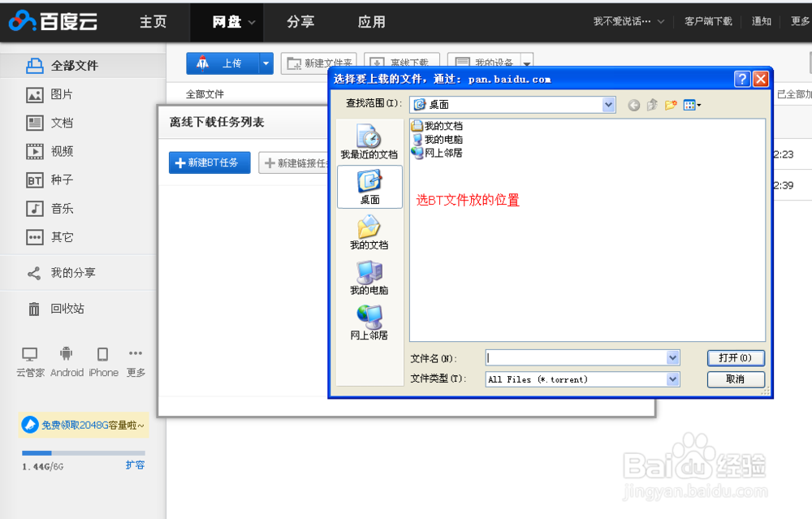
Task: Select the 图片 category icon
Action: pyautogui.click(x=35, y=95)
